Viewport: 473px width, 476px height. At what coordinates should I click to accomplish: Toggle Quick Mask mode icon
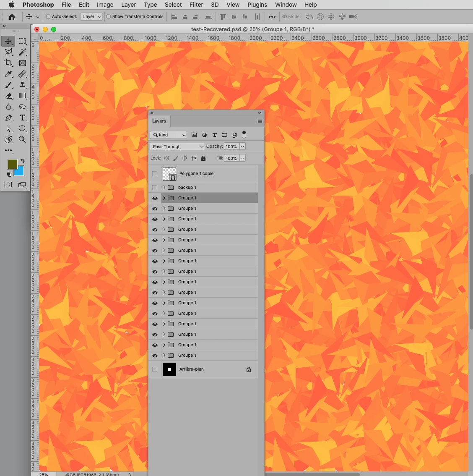pyautogui.click(x=8, y=185)
